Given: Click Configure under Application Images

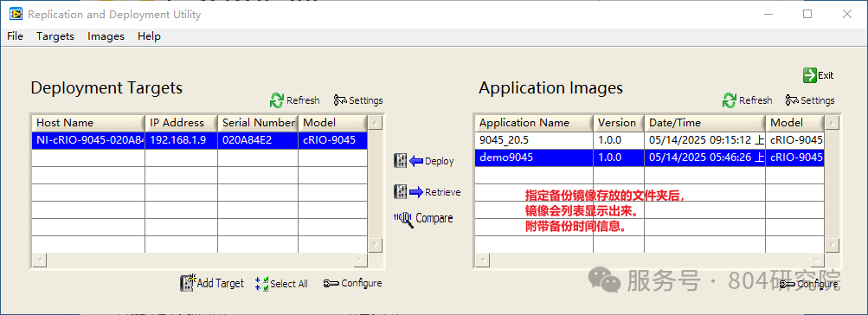Looking at the screenshot, I should point(808,284).
